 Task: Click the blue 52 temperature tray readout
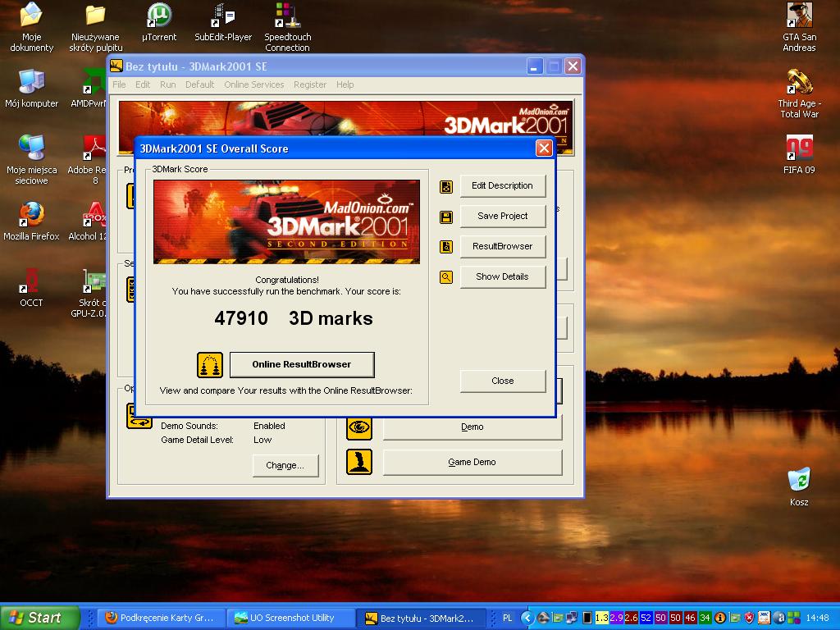646,618
